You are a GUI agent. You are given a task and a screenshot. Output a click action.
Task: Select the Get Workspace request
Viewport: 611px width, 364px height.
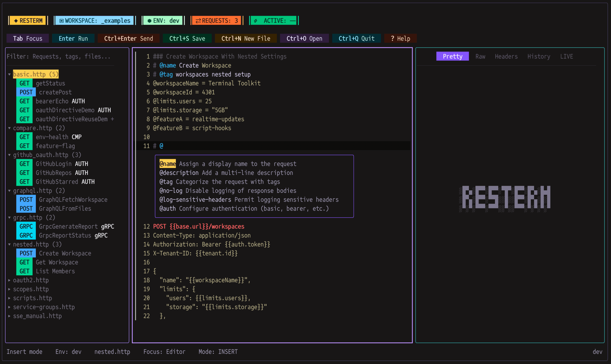[57, 262]
